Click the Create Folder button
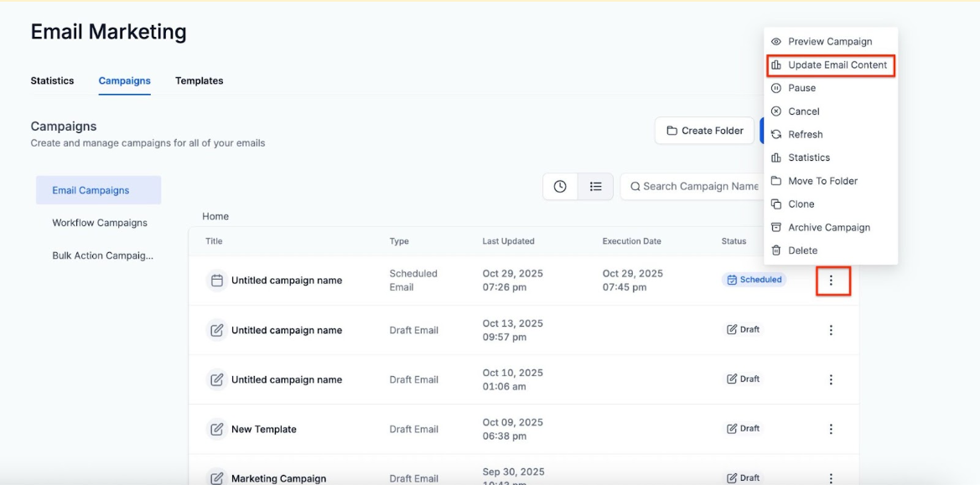Viewport: 980px width, 485px height. [704, 131]
